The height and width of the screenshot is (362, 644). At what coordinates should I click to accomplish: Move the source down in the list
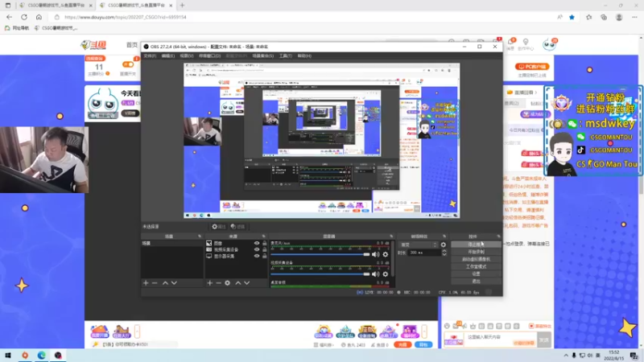tap(247, 283)
